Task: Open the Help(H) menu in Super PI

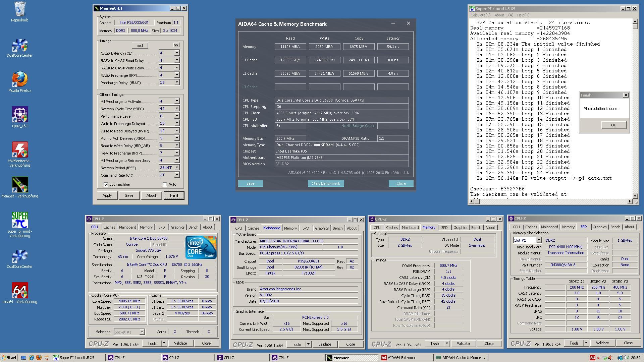Action: [523, 15]
